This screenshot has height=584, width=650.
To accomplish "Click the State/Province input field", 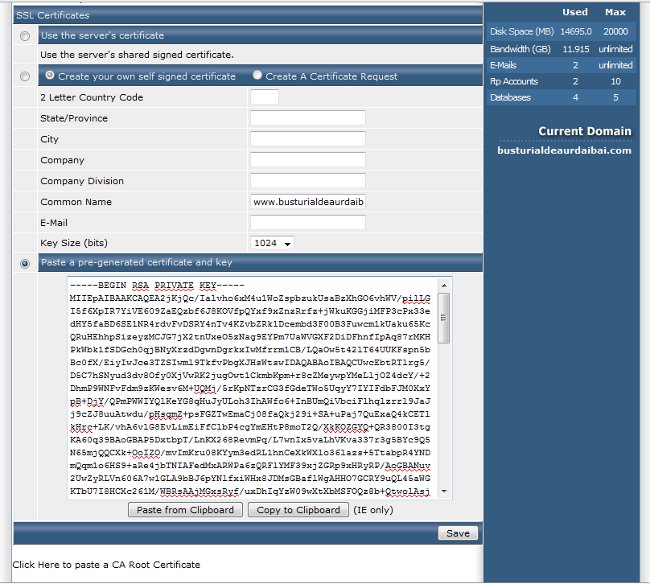I will [x=307, y=118].
